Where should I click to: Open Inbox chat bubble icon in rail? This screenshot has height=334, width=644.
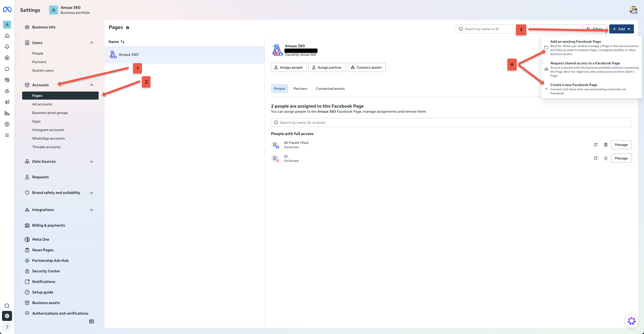coord(7,69)
